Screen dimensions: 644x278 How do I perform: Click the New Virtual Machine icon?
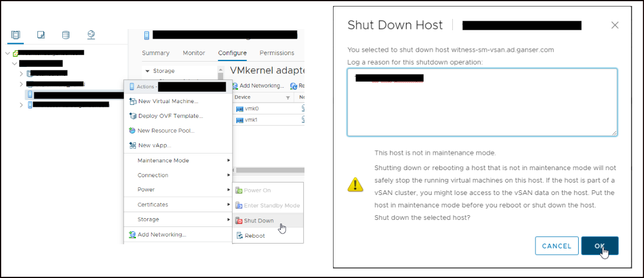tap(132, 101)
